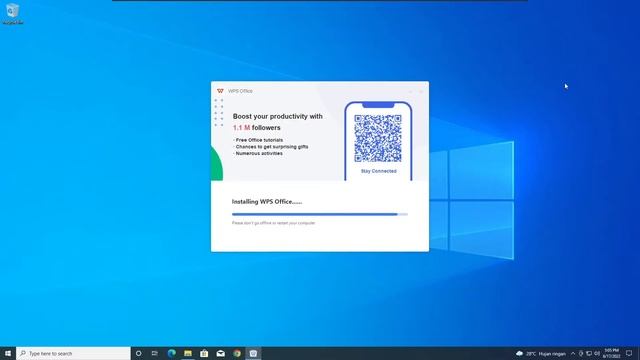Click the WPS Office logo in installer title

[220, 91]
